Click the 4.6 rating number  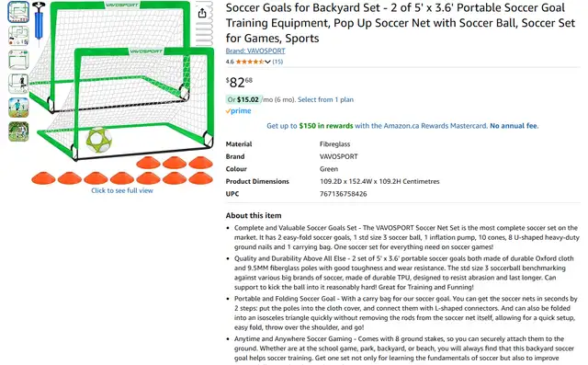click(x=230, y=62)
